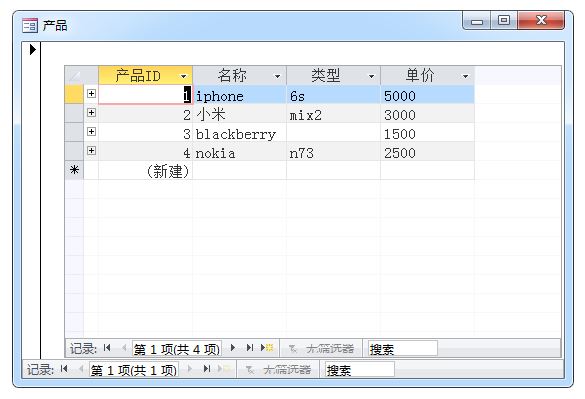This screenshot has height=399, width=585.
Task: Open the 产品ID column dropdown arrow
Action: tap(184, 76)
